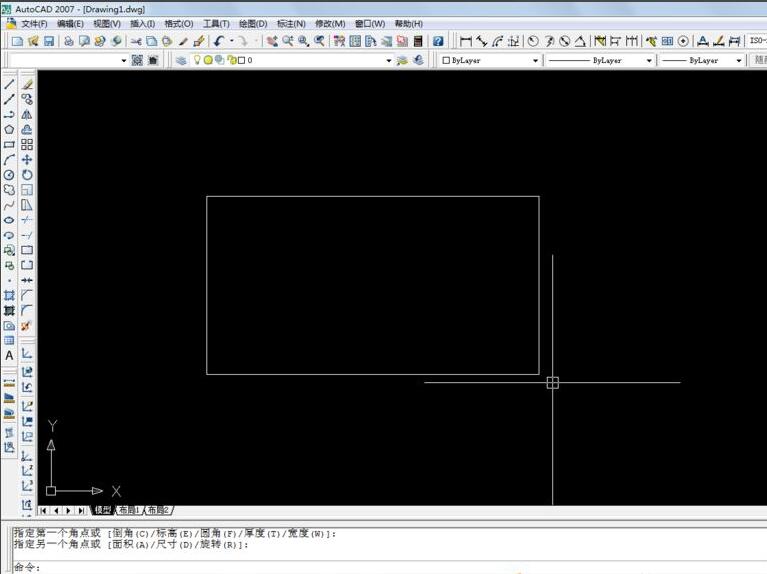Screen dimensions: 767x574
Task: Open an existing drawing file
Action: click(33, 42)
